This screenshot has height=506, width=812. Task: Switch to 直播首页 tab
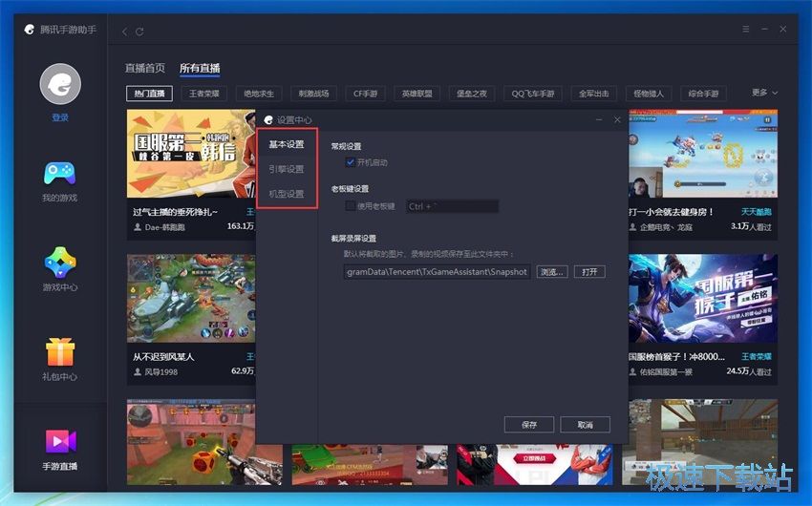(145, 68)
